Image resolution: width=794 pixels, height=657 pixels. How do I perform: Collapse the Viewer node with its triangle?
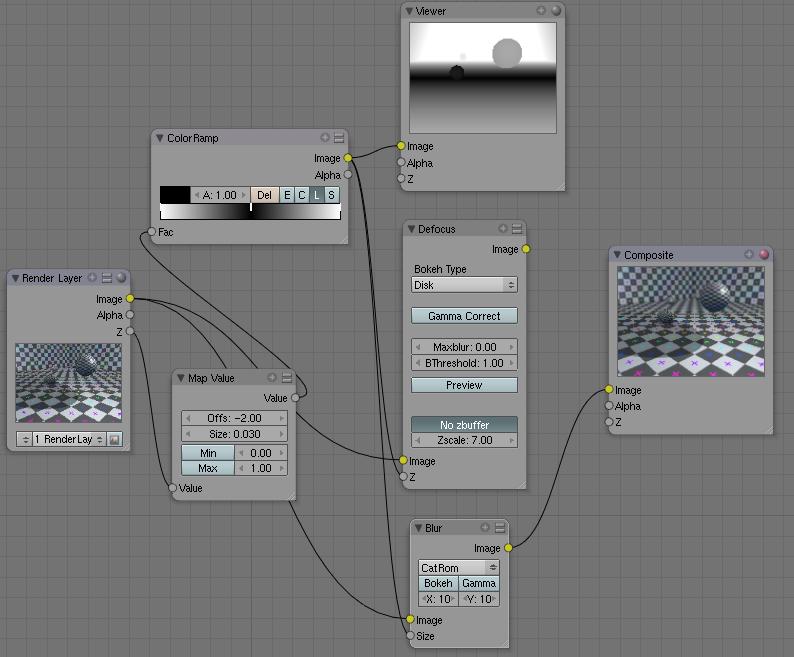coord(409,11)
